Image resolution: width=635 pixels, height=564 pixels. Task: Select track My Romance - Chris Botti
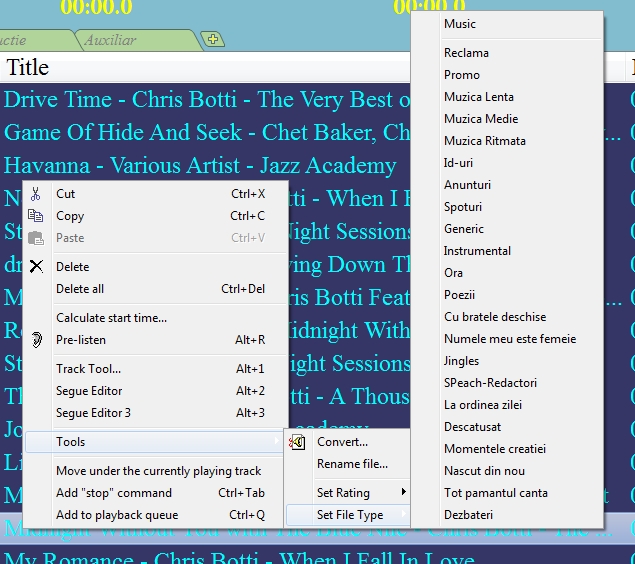[x=318, y=557]
